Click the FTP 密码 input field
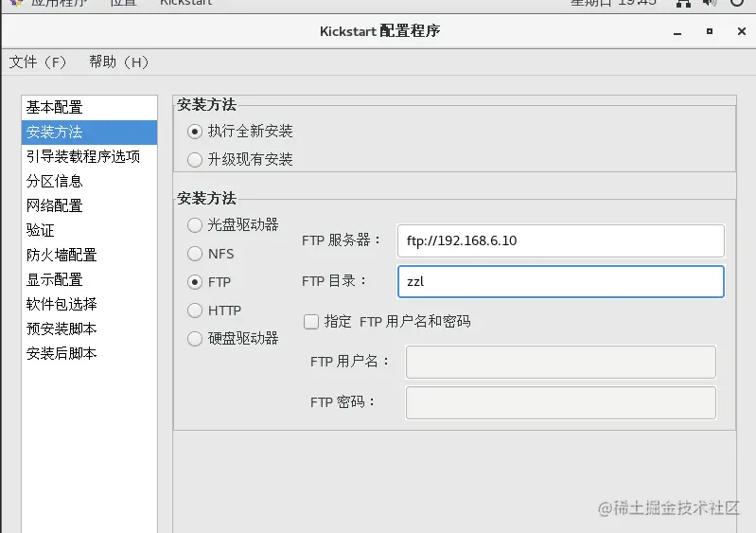This screenshot has width=756, height=533. 561,402
